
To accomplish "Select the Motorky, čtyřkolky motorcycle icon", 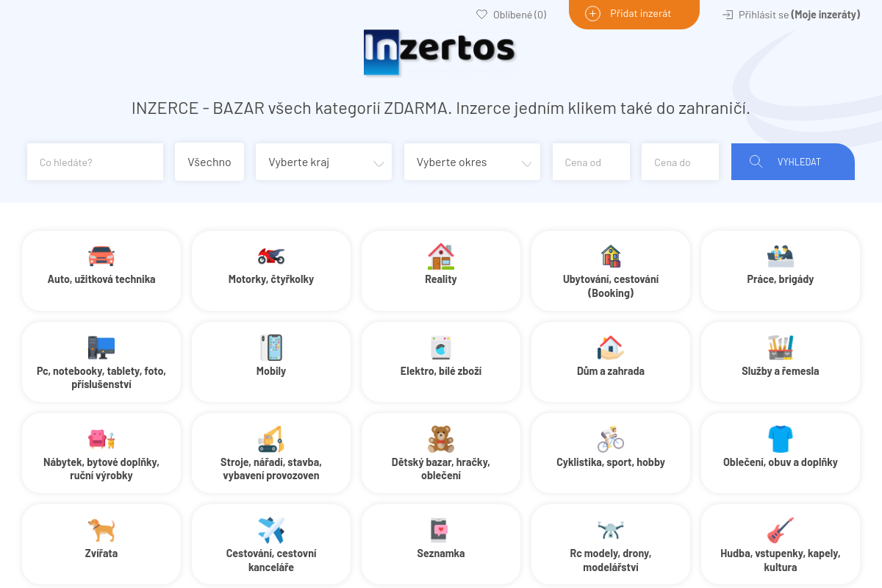I will tap(270, 256).
